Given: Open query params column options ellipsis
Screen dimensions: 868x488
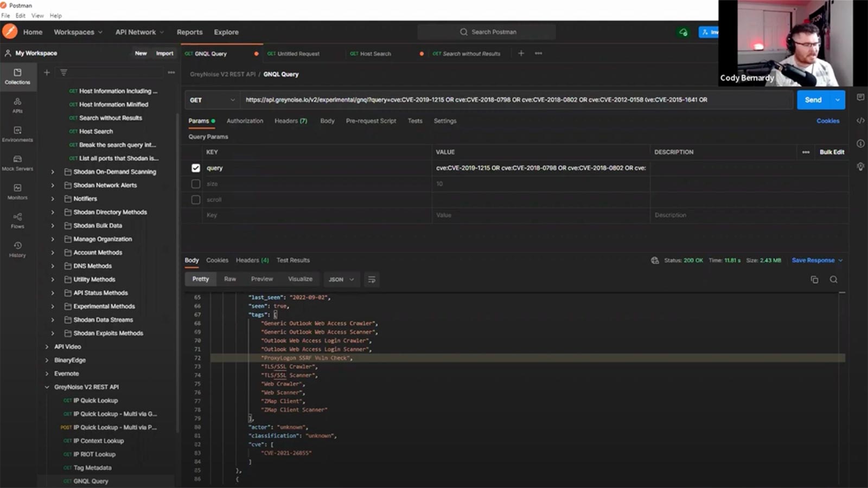Looking at the screenshot, I should (x=806, y=152).
